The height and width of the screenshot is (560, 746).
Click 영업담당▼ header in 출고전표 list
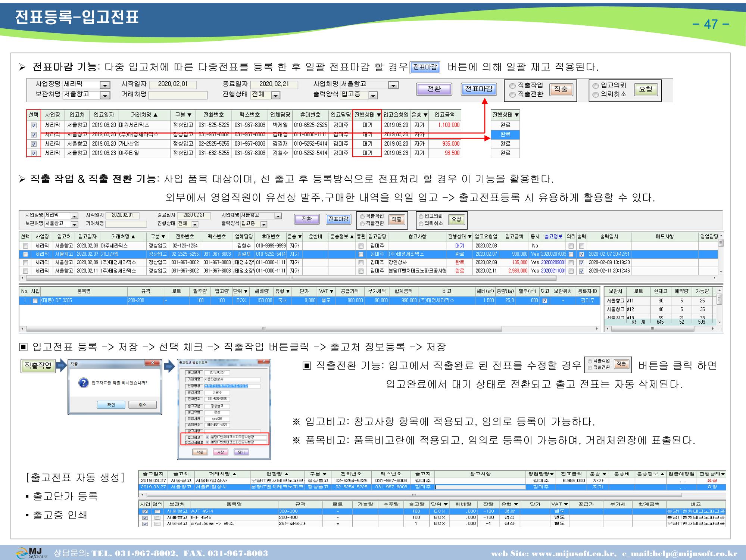[541, 474]
